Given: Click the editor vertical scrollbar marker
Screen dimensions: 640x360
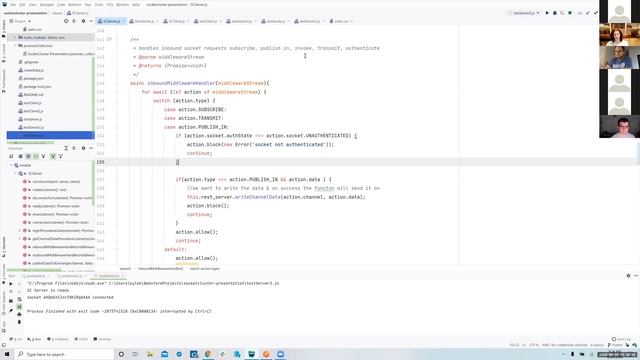Looking at the screenshot, I should tap(638, 152).
